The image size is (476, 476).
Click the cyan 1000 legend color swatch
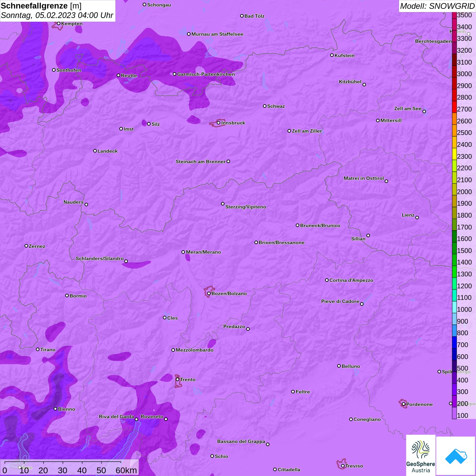coord(454,307)
